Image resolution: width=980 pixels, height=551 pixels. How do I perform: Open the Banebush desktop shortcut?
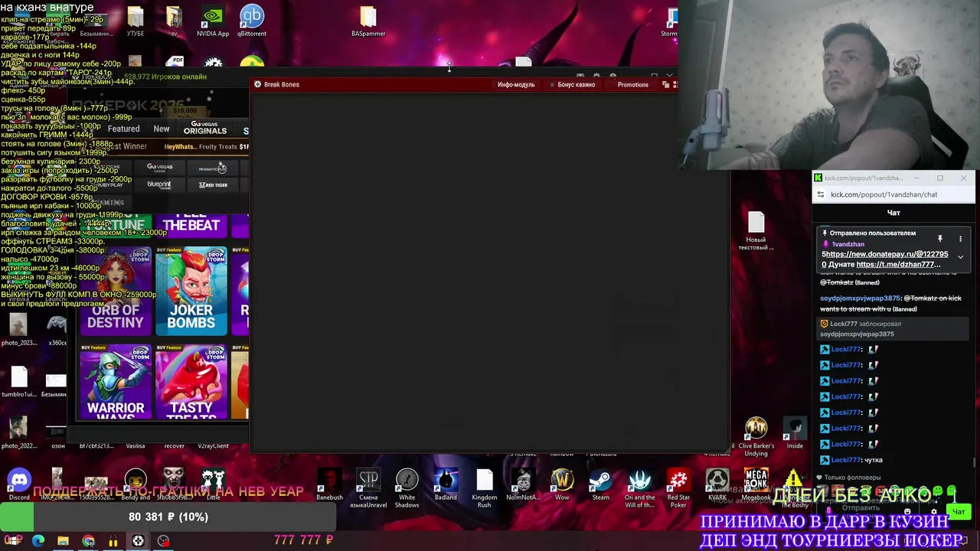[x=329, y=485]
